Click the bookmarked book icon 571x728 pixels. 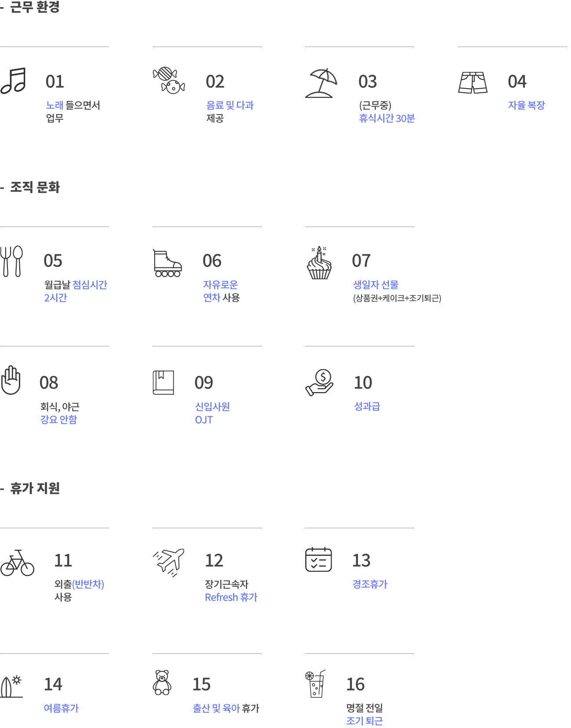[x=163, y=382]
